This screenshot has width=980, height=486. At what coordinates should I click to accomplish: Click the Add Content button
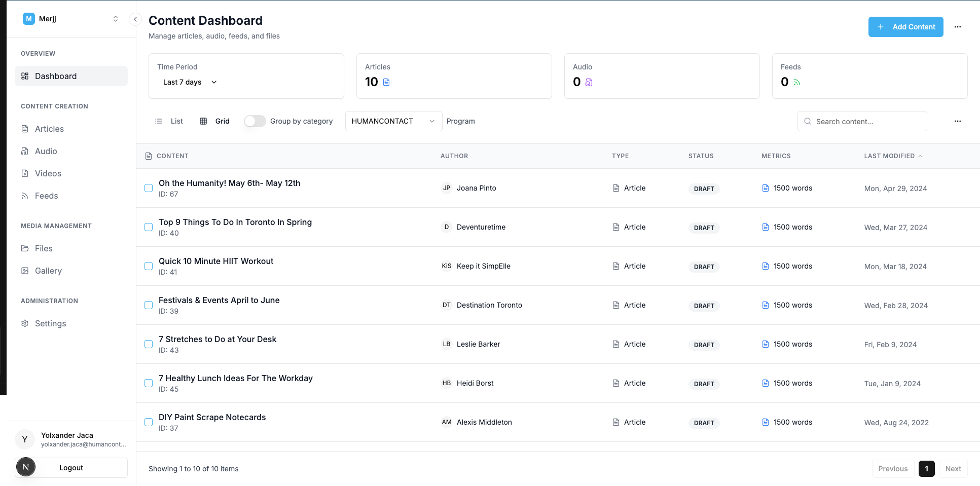point(905,27)
